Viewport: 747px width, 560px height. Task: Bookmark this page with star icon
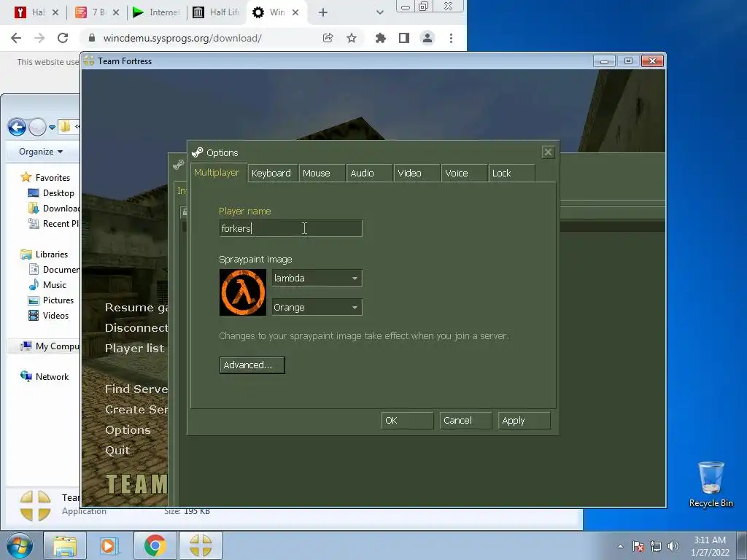(352, 38)
